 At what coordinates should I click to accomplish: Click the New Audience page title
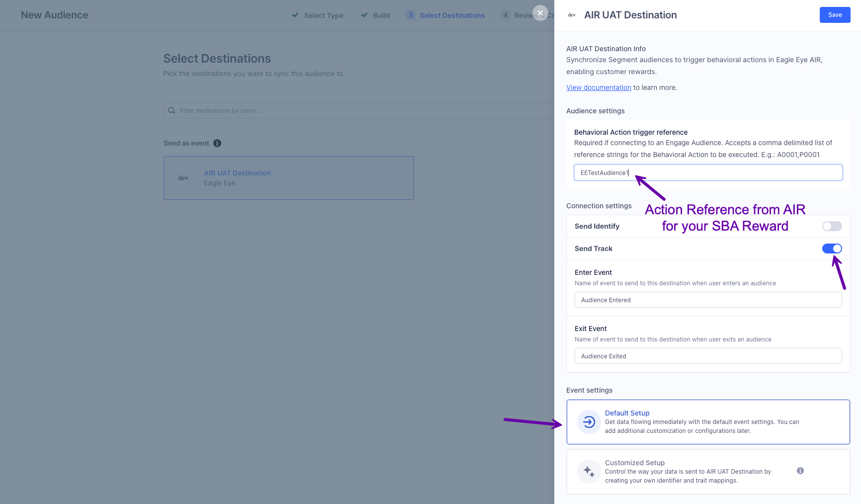click(x=55, y=15)
